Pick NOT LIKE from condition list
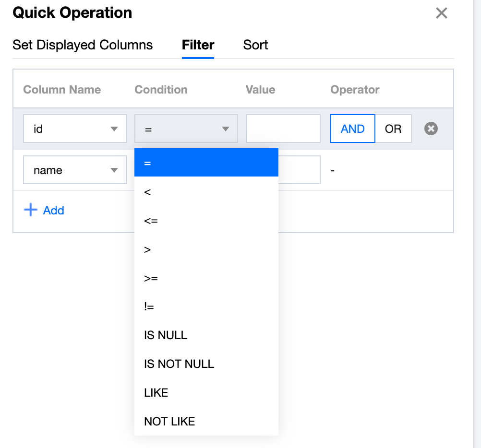The width and height of the screenshot is (481, 448). point(206,422)
